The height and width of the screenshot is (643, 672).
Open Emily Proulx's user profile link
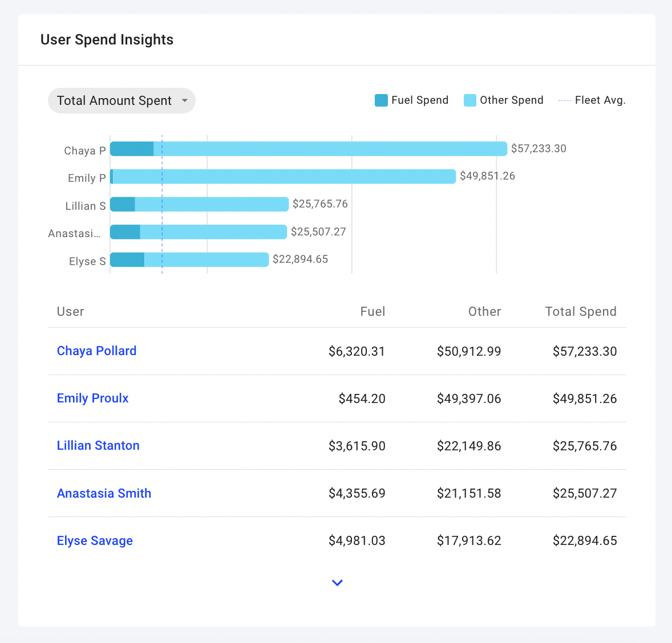coord(92,398)
